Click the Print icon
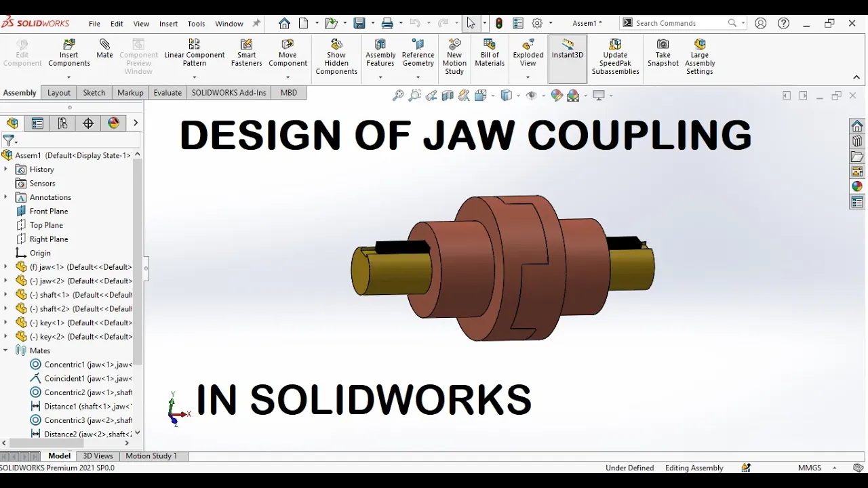868x488 pixels. [387, 23]
